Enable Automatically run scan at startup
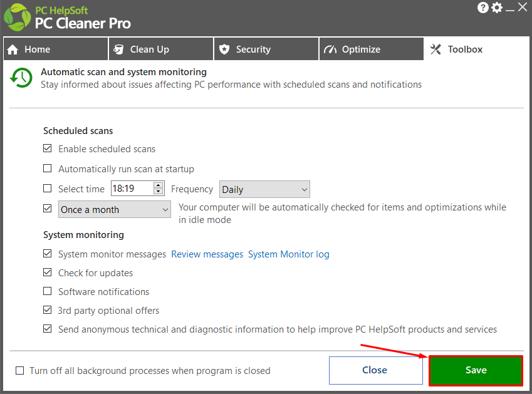The width and height of the screenshot is (532, 394). (48, 168)
